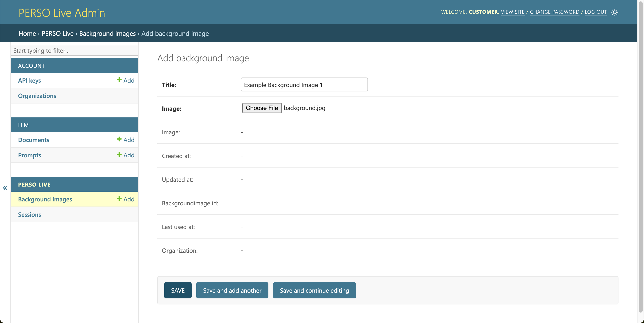This screenshot has height=323, width=644.
Task: Select the PERSO LIVE section header
Action: click(x=34, y=184)
